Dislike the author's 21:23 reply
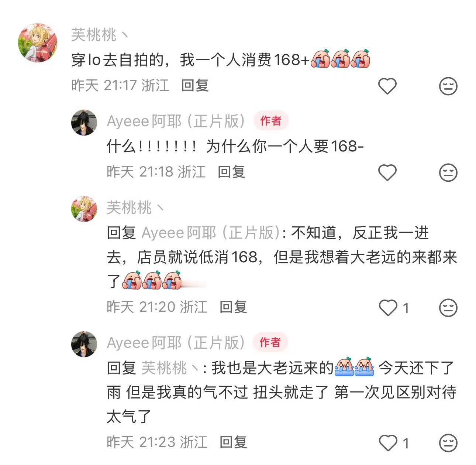This screenshot has width=476, height=465. click(x=448, y=443)
